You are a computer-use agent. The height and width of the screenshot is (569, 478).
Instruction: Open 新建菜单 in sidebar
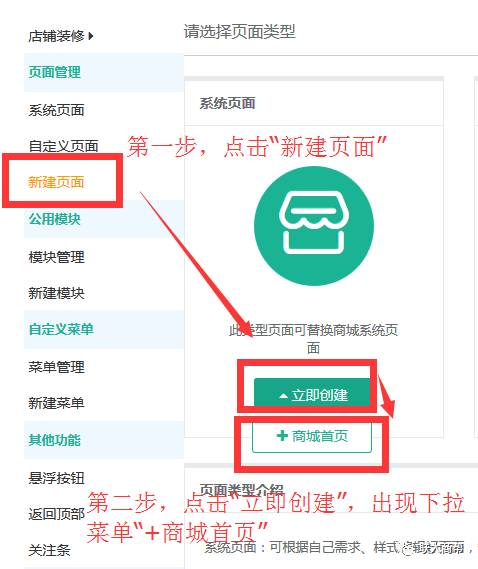click(x=57, y=403)
